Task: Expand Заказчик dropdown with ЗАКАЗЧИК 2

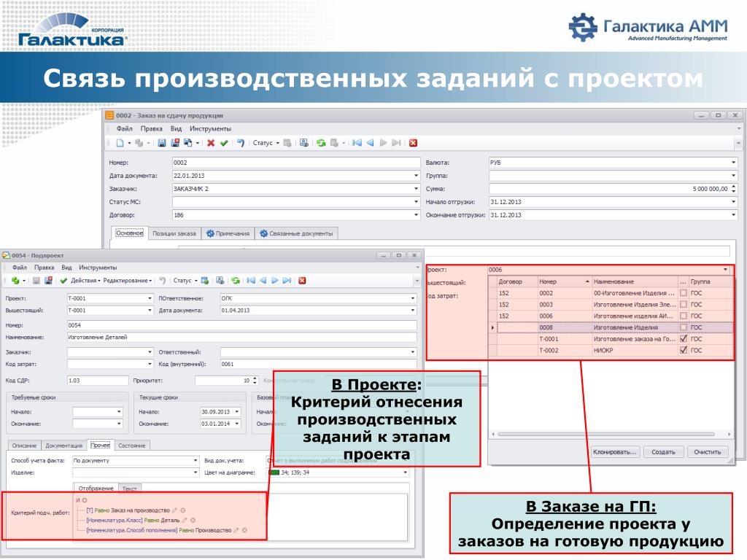Action: (x=416, y=189)
